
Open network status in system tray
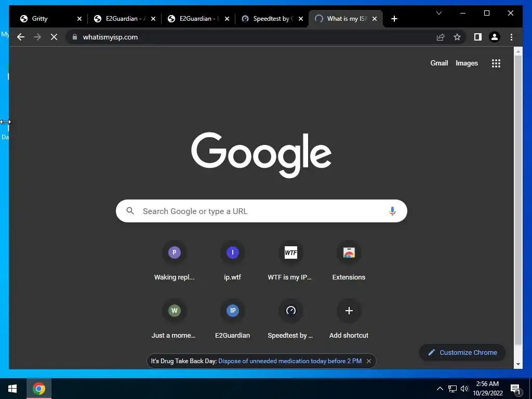(x=453, y=389)
